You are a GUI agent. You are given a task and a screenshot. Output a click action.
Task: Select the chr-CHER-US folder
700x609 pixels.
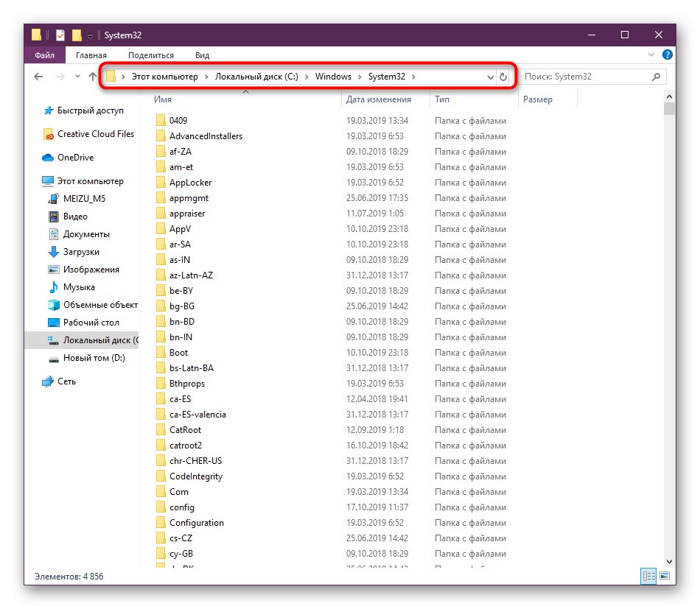(195, 461)
